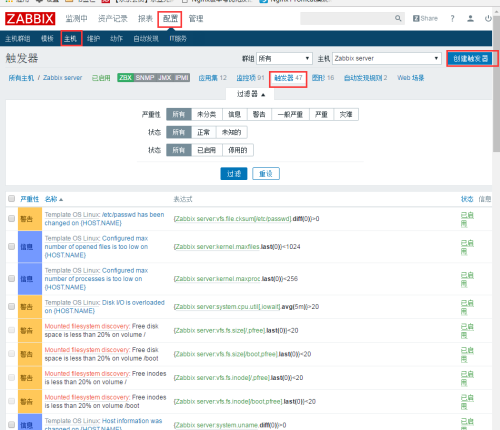
Task: Click the SNMP availability badge
Action: pos(145,78)
